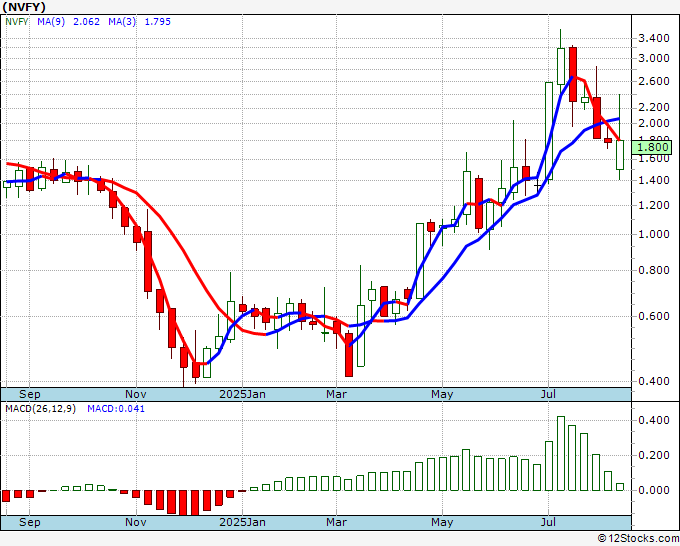The height and width of the screenshot is (546, 680).
Task: Click the 1.795 moving average value
Action: (x=157, y=21)
